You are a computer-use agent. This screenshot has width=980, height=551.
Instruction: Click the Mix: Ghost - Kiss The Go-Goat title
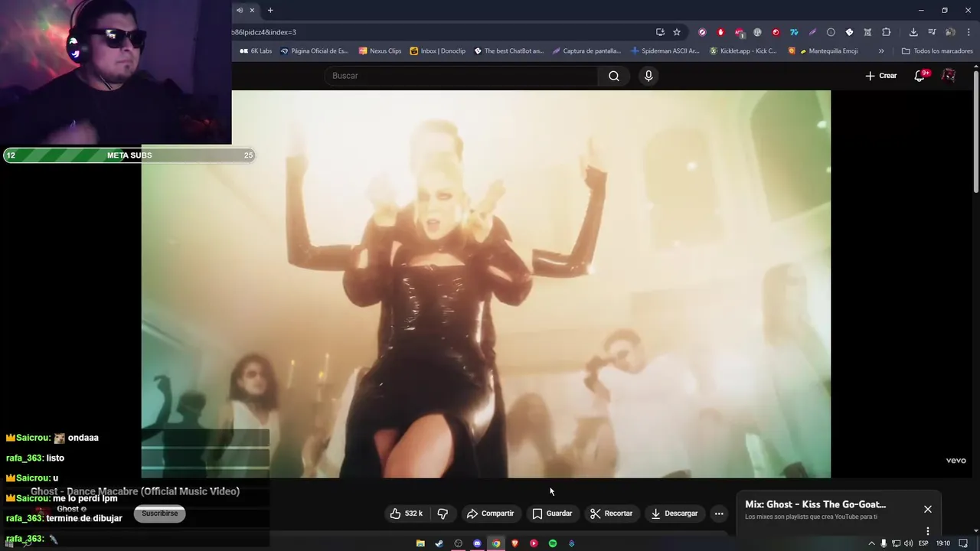point(815,504)
